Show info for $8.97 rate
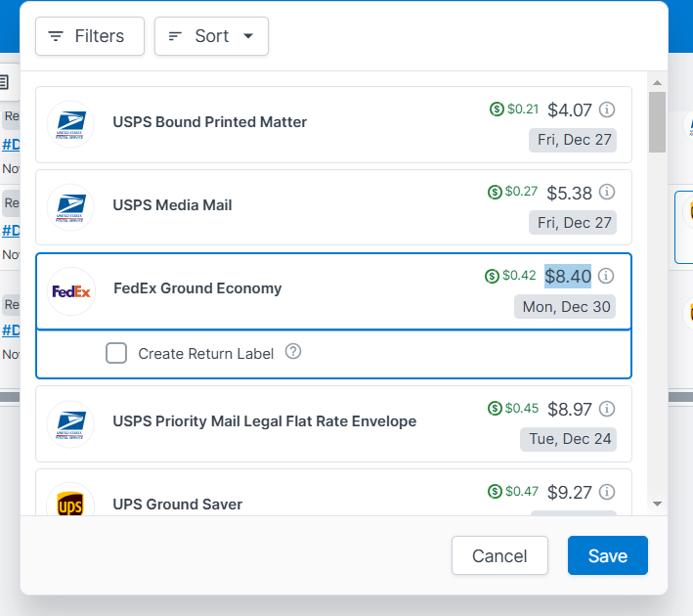This screenshot has width=693, height=616. click(607, 409)
